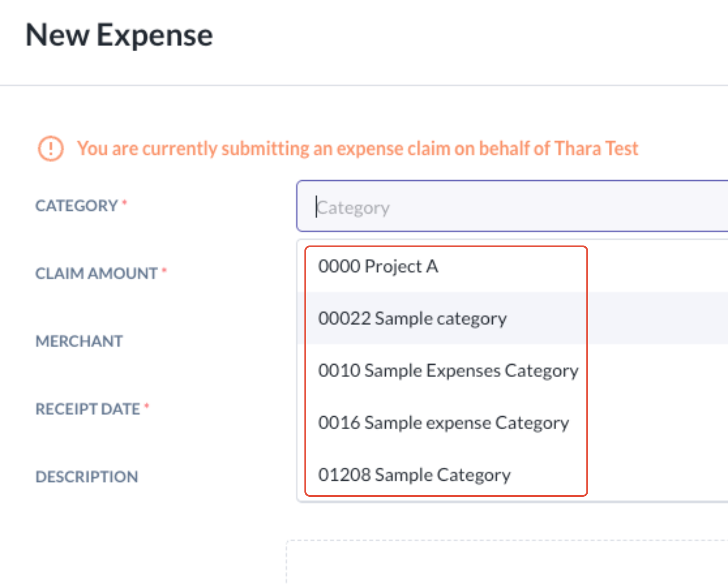Screen dimensions: 728x584
Task: Click the divider line under the New Expense header
Action: pyautogui.click(x=364, y=85)
